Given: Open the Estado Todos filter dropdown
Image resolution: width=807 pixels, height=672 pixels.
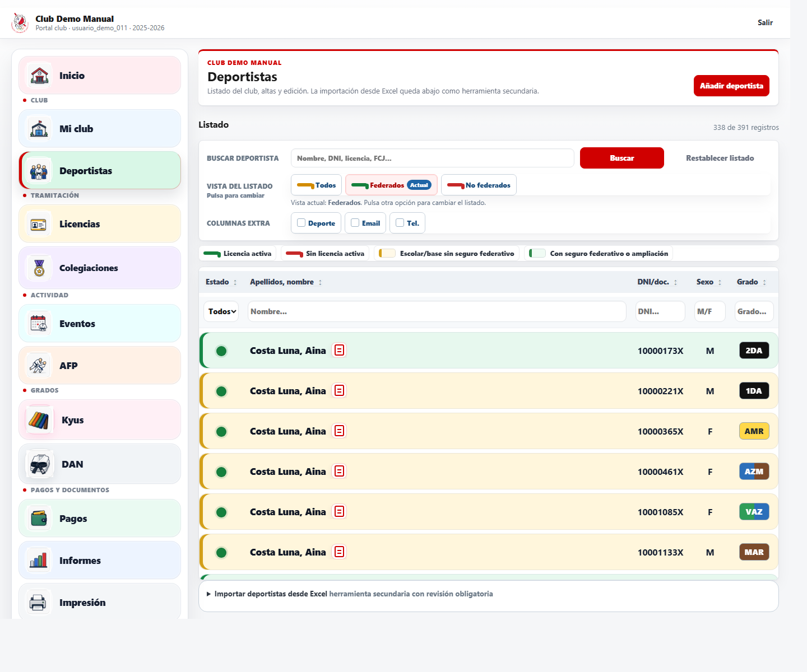Looking at the screenshot, I should pyautogui.click(x=221, y=311).
